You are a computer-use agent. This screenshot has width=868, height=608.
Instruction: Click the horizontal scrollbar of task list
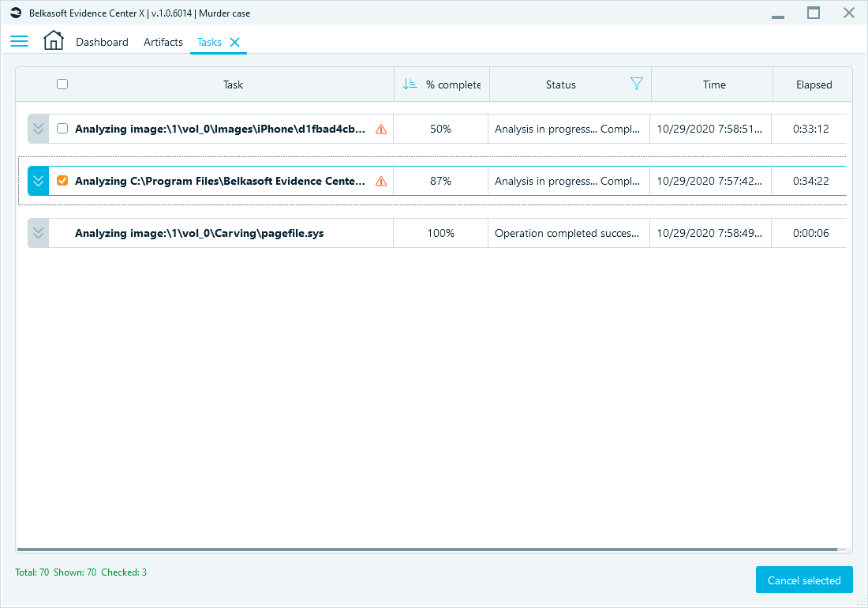point(427,550)
